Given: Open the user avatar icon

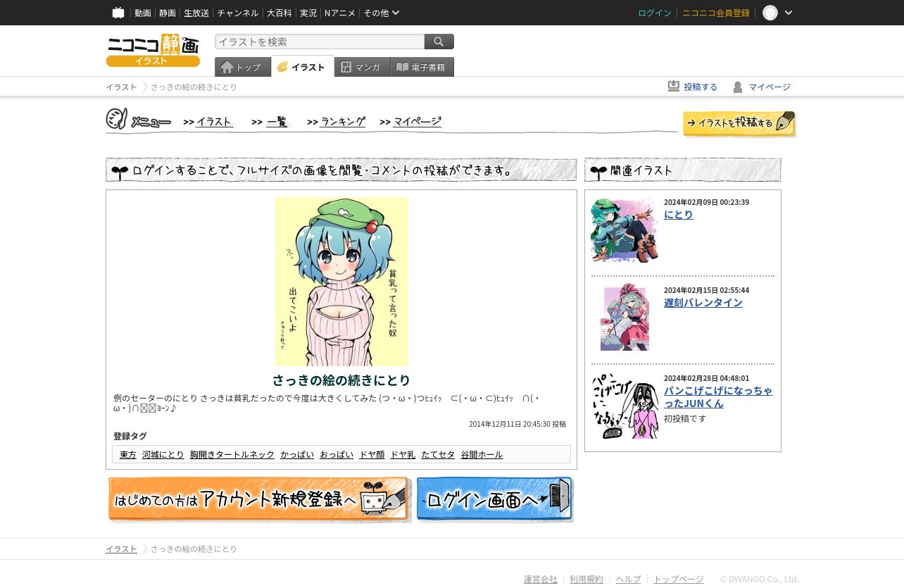Looking at the screenshot, I should click(770, 13).
